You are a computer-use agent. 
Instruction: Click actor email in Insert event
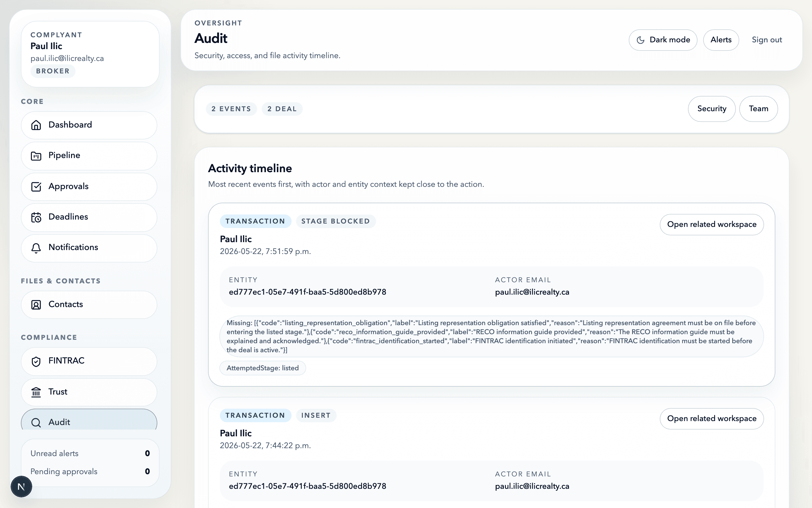pos(532,486)
